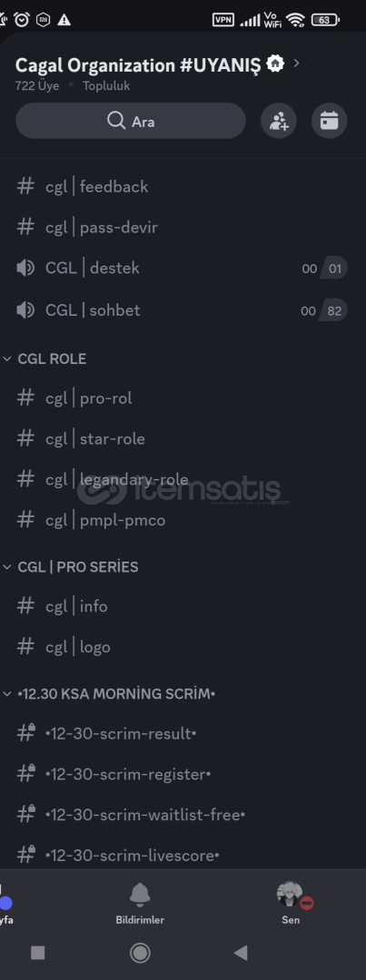The height and width of the screenshot is (980, 366).
Task: Open the cgl | pmpl-pmco channel
Action: (x=182, y=520)
